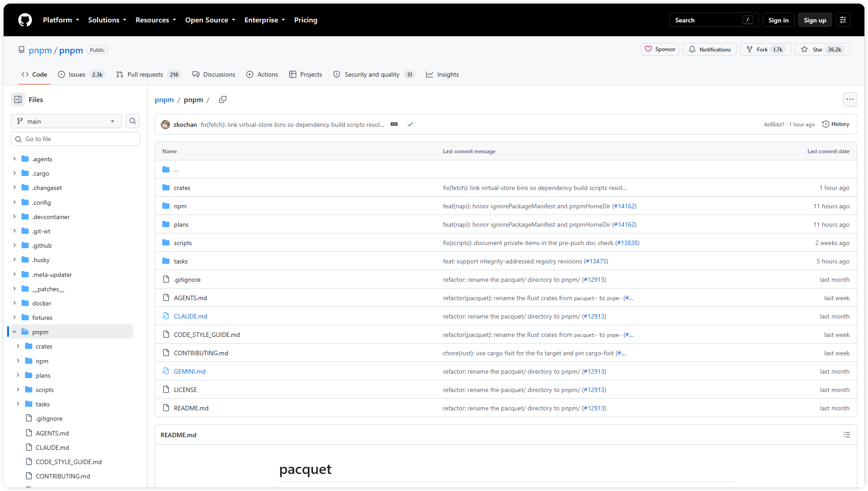Open pull request #13838 link
This screenshot has width=868, height=491.
[627, 243]
